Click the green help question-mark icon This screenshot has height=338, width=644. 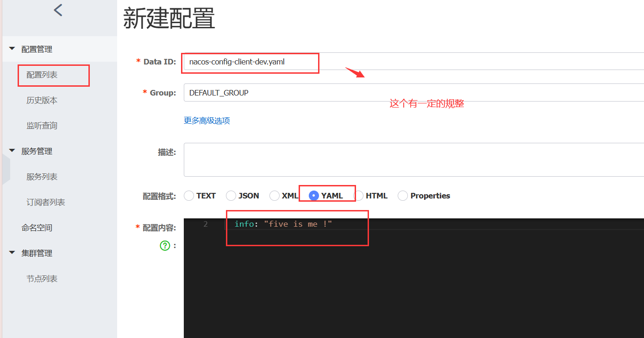pos(165,246)
